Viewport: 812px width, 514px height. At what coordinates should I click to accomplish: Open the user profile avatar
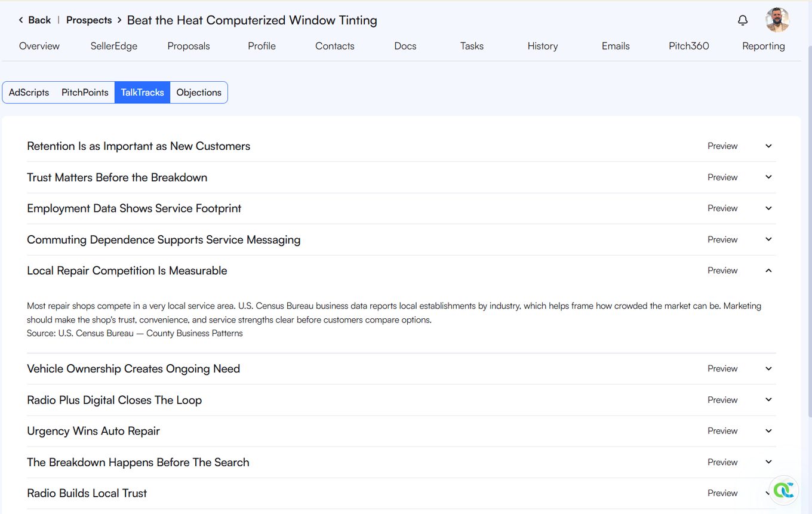click(x=777, y=20)
